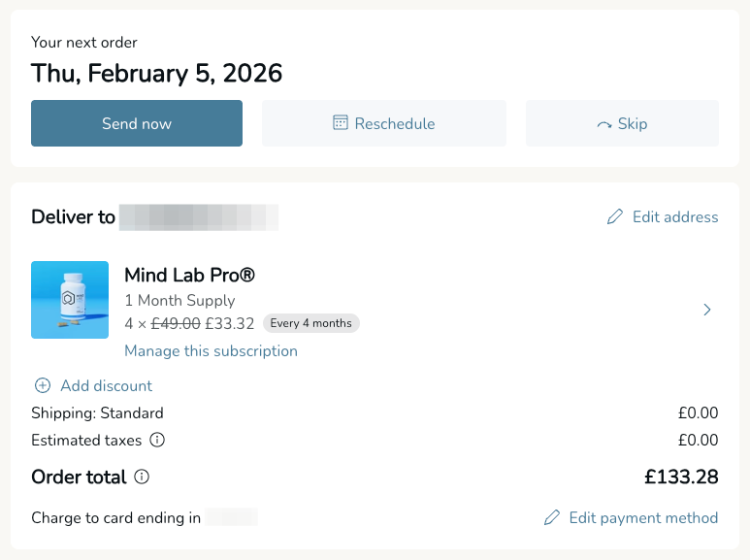Click the Every 4 months frequency badge
The image size is (750, 560).
(x=310, y=323)
